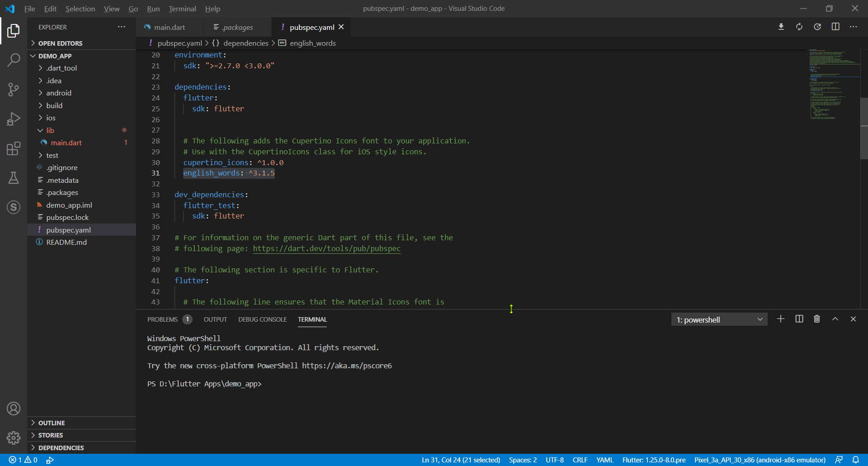Open notifications bell in status bar
Viewport: 868px width, 466px height.
(855, 460)
